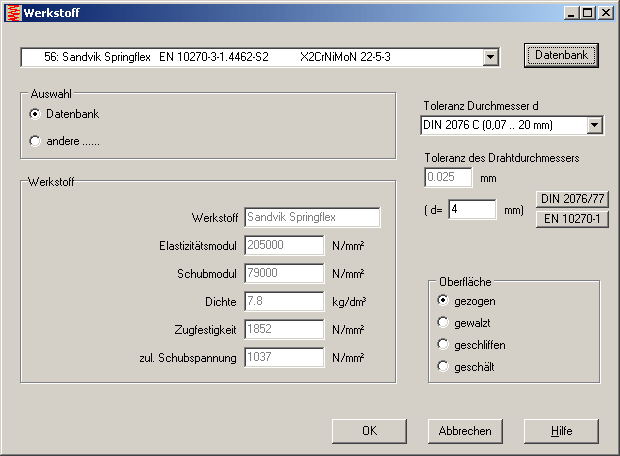Select the 'gewalzt' surface option
Image resolution: width=620 pixels, height=456 pixels.
(x=444, y=323)
